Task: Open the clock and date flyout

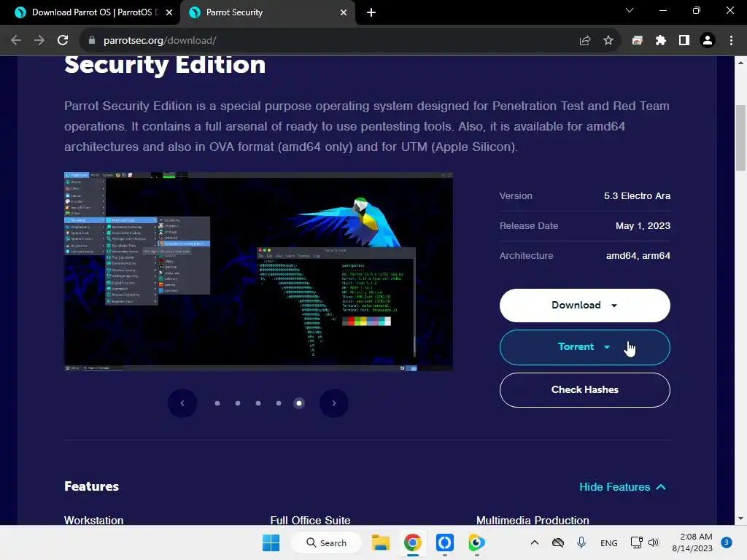Action: (x=692, y=542)
